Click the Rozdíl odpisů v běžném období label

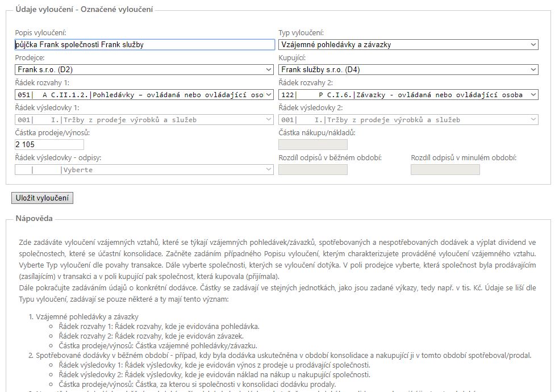click(x=330, y=158)
